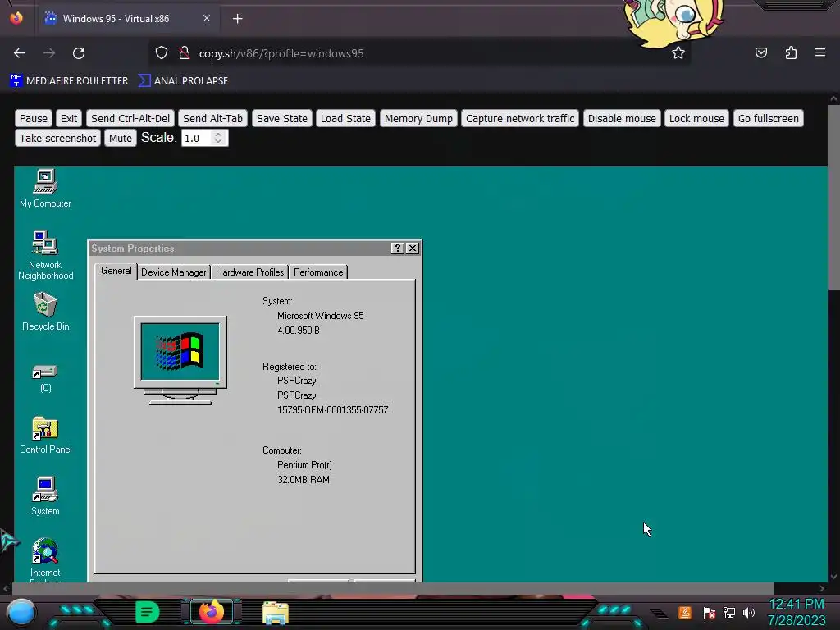Viewport: 840px width, 630px height.
Task: Click the flag notification tray icon
Action: coord(710,612)
